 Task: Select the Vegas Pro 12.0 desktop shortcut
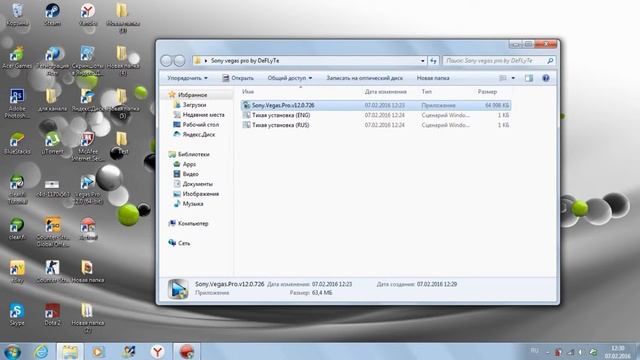pos(87,189)
